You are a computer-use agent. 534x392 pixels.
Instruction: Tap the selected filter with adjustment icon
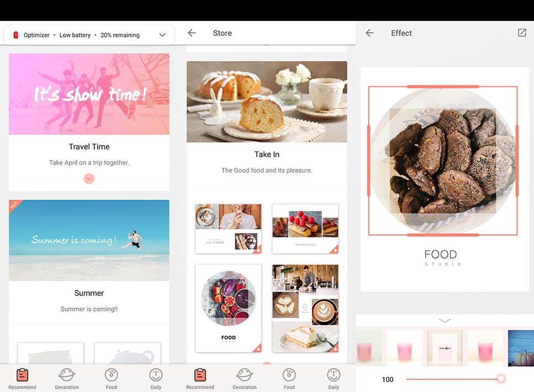tap(445, 348)
